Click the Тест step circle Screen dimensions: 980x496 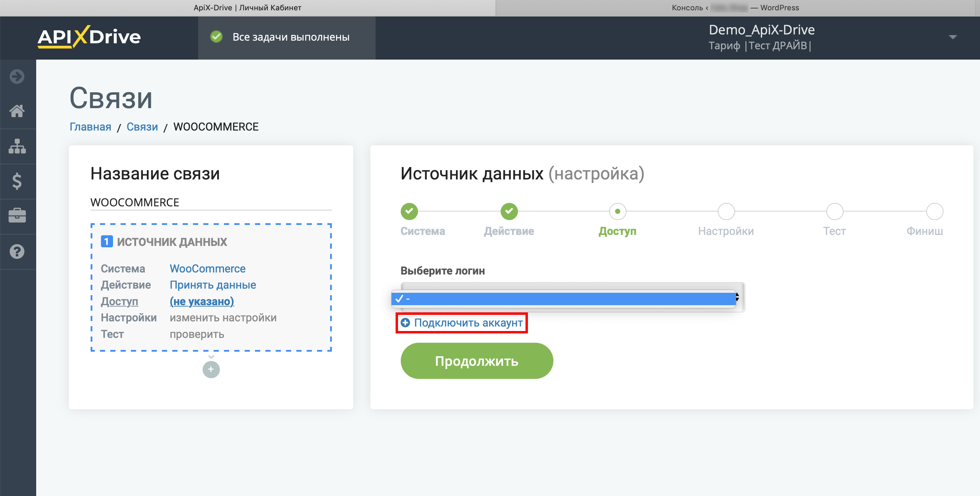[x=835, y=211]
